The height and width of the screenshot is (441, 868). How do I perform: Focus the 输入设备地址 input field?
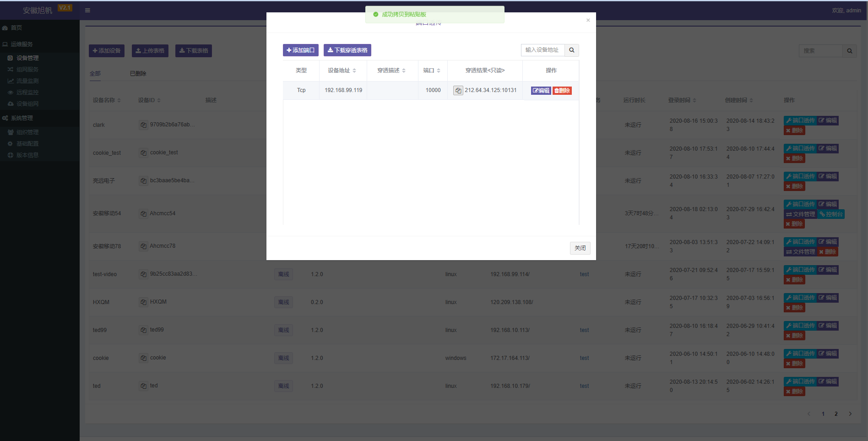coord(543,50)
